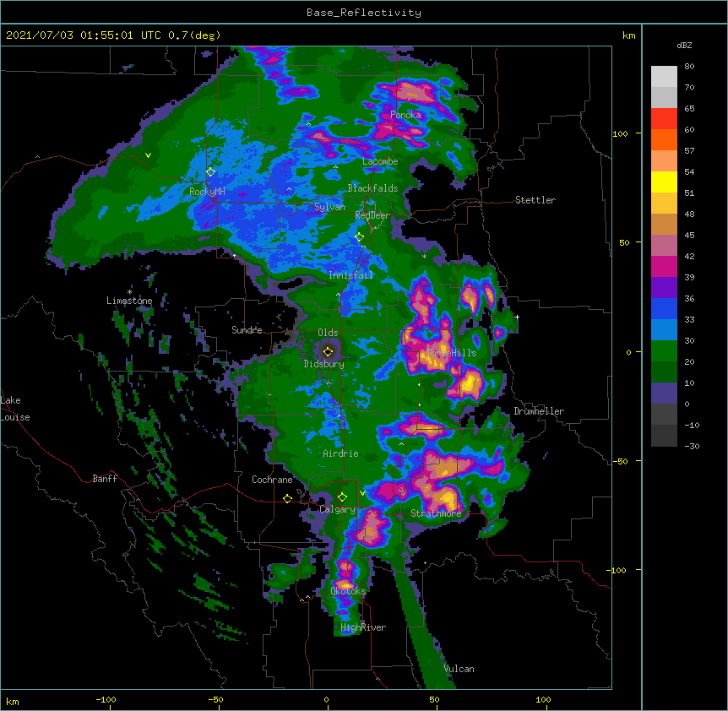Click the bright green 30-20 dBZ swatch

tap(664, 351)
